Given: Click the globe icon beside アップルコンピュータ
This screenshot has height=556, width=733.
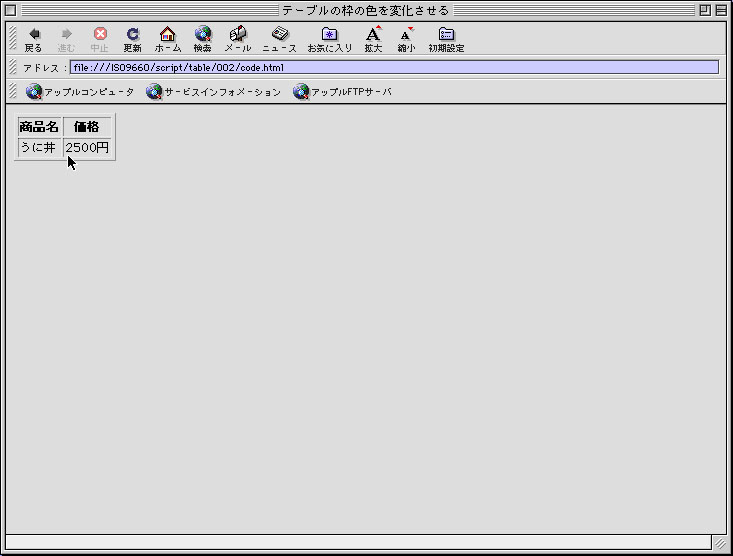Looking at the screenshot, I should (34, 92).
